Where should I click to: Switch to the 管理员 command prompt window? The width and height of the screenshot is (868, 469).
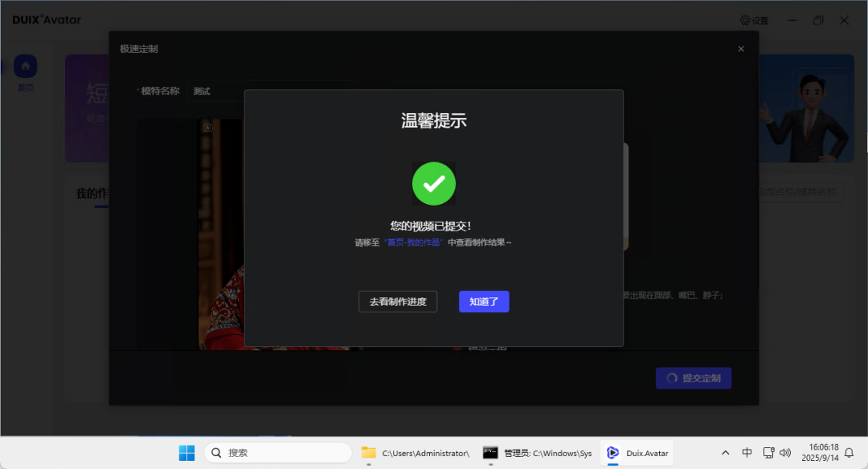tap(537, 453)
